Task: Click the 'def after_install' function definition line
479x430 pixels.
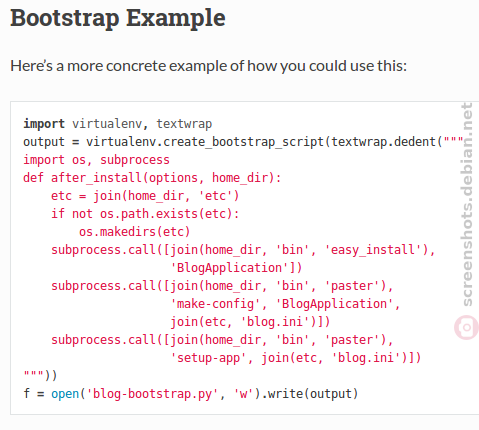Action: 152,178
